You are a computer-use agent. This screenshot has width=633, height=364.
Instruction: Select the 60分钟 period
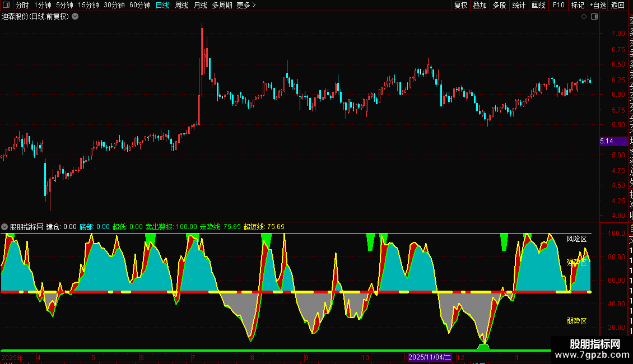point(140,5)
